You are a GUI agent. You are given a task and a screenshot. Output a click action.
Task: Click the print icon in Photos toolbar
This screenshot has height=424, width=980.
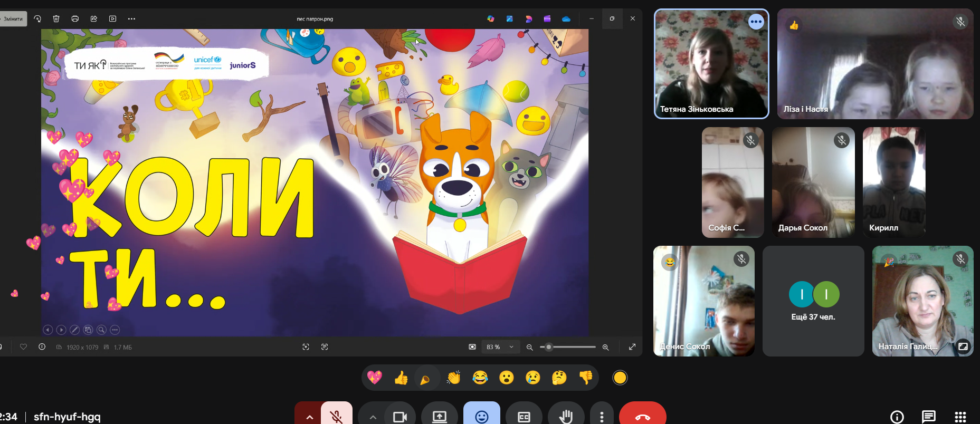click(75, 19)
